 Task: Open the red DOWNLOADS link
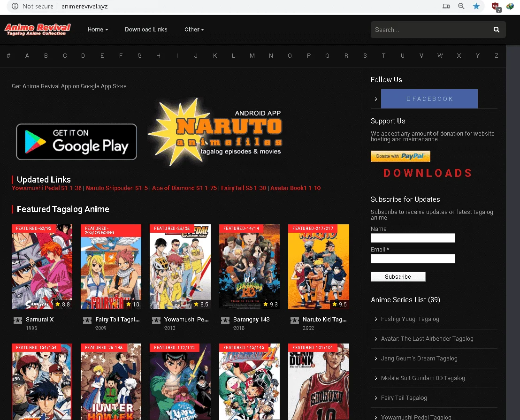tap(428, 173)
